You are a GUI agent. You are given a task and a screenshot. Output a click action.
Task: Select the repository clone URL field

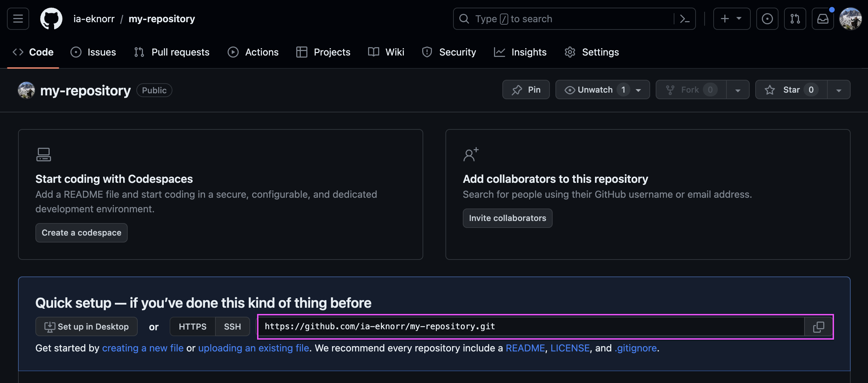pos(531,326)
